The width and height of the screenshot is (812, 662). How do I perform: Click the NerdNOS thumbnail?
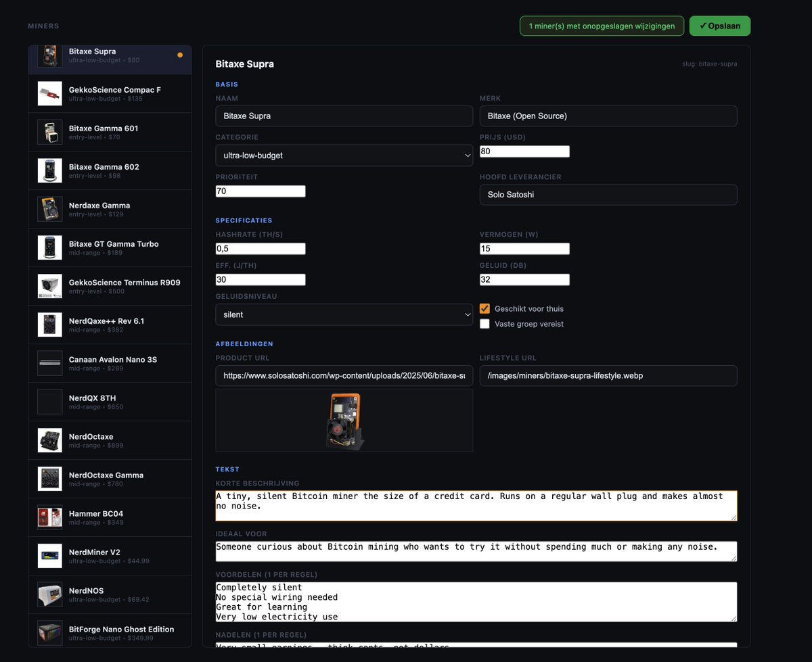(50, 594)
